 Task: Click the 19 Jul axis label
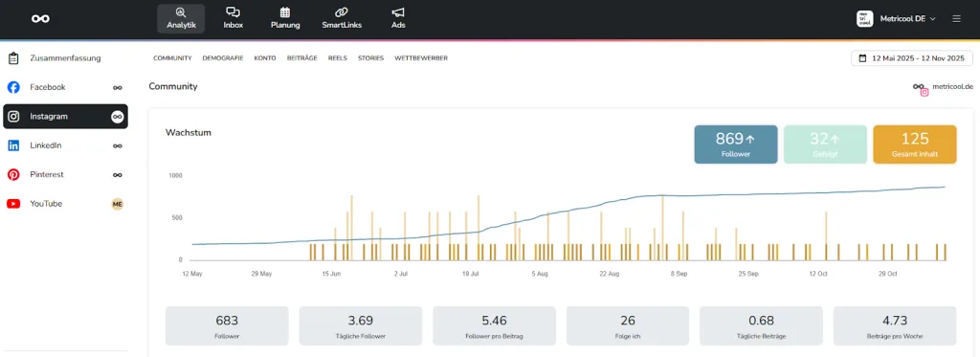[471, 274]
